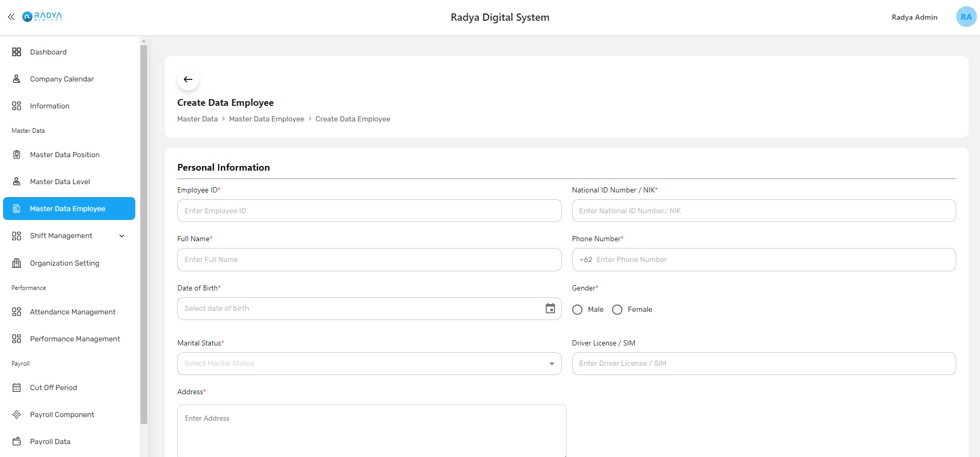Go to Attendance Management page
Viewport: 980px width, 457px height.
(x=73, y=312)
